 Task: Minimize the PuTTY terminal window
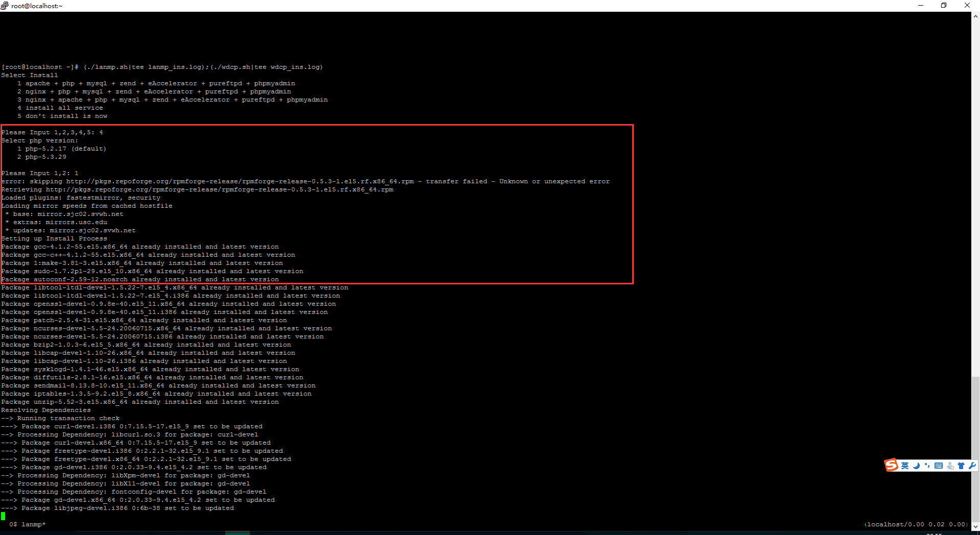pos(921,6)
